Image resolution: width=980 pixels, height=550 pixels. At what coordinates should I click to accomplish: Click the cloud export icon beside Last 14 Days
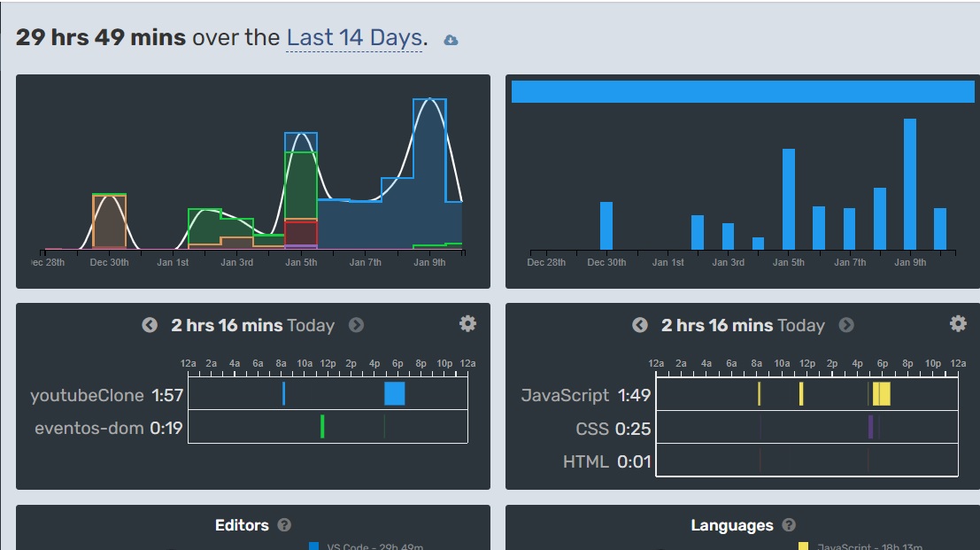tap(451, 39)
